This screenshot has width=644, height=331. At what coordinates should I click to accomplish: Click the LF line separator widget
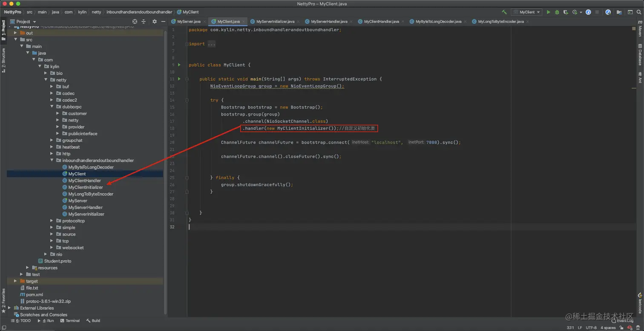(x=580, y=328)
